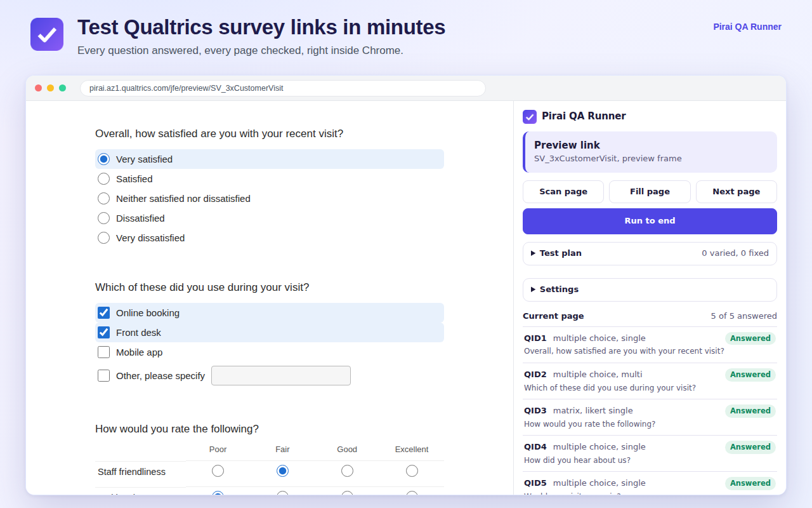Click the Excellent column header
The width and height of the screenshot is (812, 508).
412,450
